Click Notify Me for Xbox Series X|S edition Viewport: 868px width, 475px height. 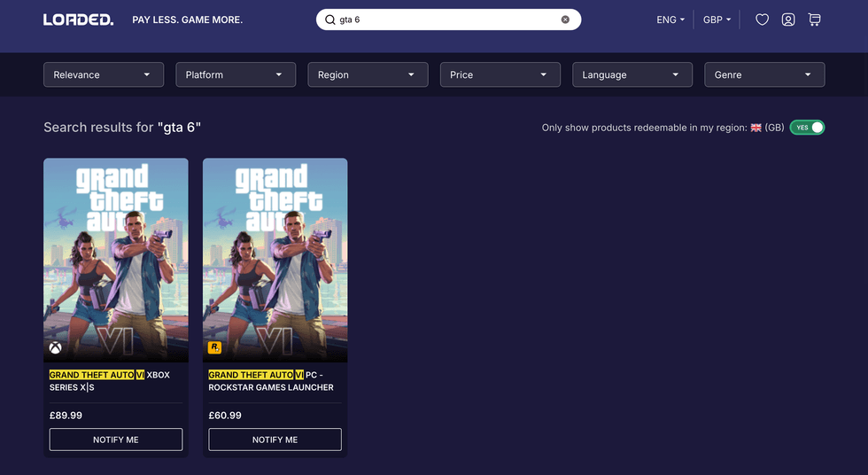[116, 440]
